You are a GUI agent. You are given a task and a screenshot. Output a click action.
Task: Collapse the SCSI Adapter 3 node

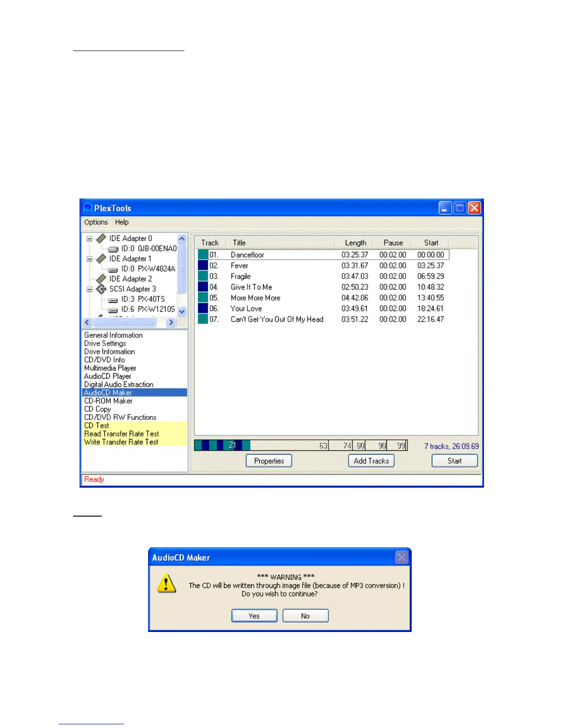click(90, 289)
